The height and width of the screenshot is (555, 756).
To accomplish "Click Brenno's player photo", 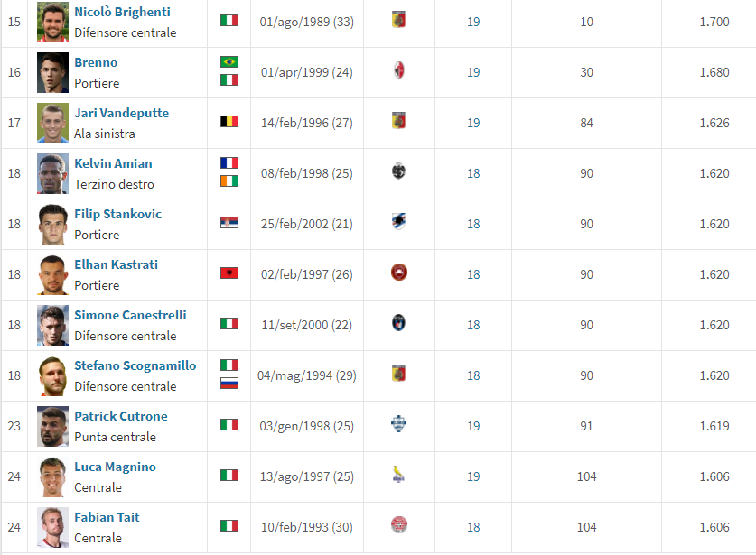I will tap(53, 72).
